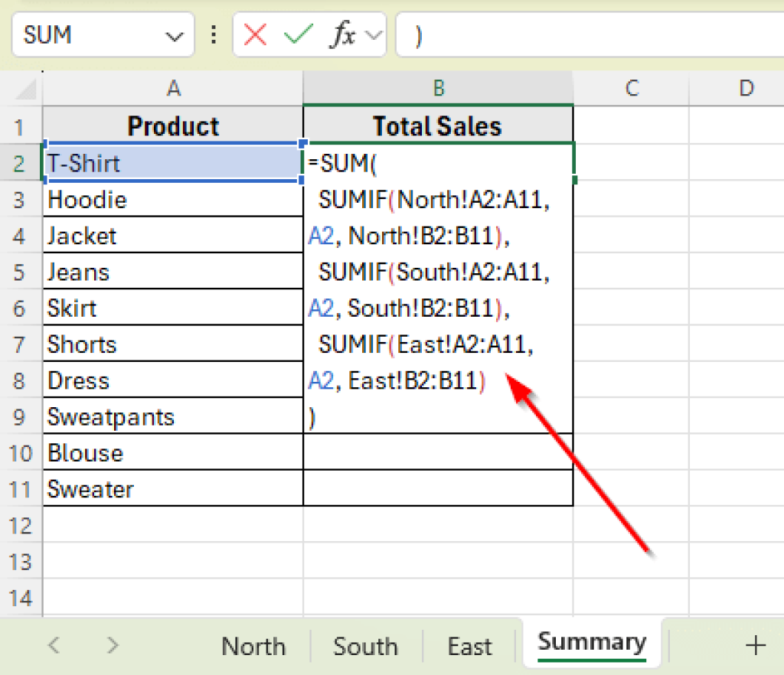Viewport: 784px width, 675px height.
Task: Open the Insert Function (fx) dialog
Action: [344, 34]
